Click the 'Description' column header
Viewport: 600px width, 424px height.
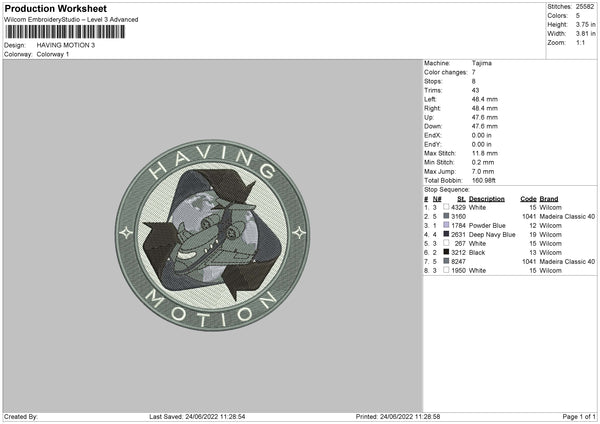click(487, 199)
